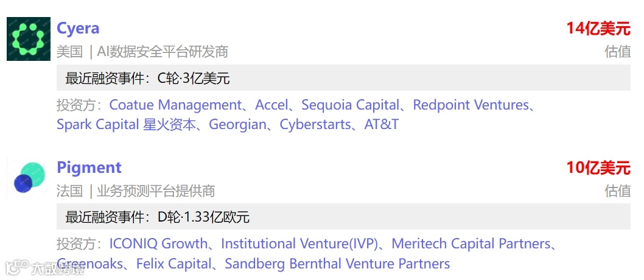The width and height of the screenshot is (644, 280).
Task: Click the Cyera company logo icon
Action: pos(29,39)
